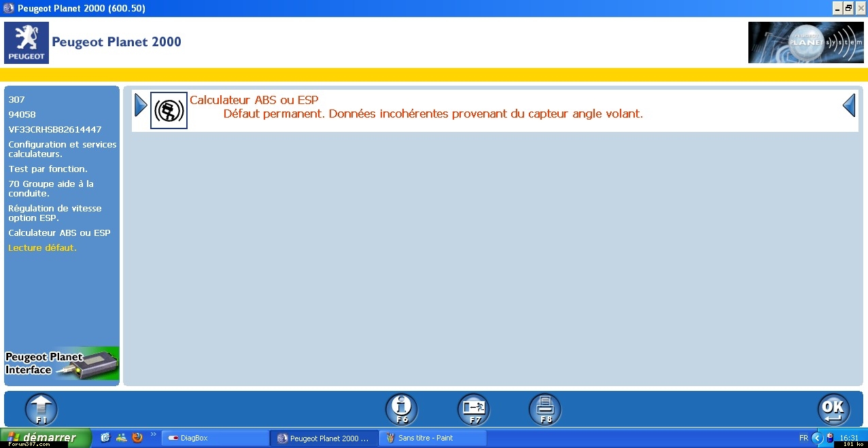Print the fault report with F8
The width and height of the screenshot is (868, 448).
click(545, 409)
